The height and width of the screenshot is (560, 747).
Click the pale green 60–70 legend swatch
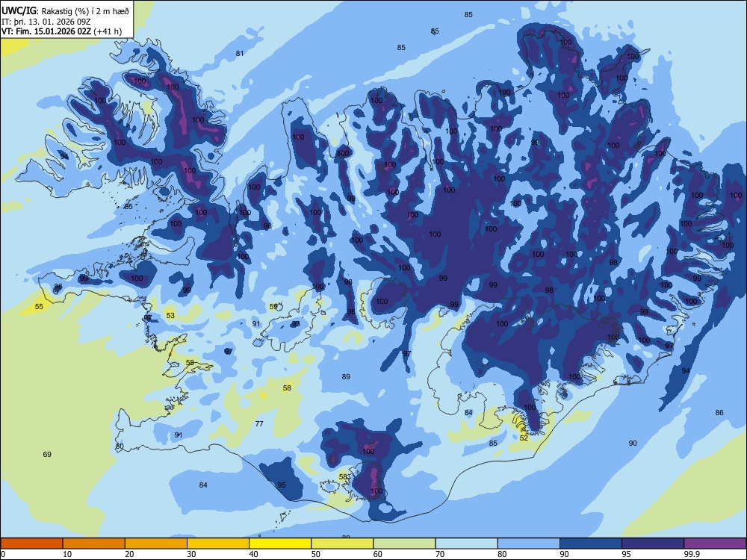(404, 544)
